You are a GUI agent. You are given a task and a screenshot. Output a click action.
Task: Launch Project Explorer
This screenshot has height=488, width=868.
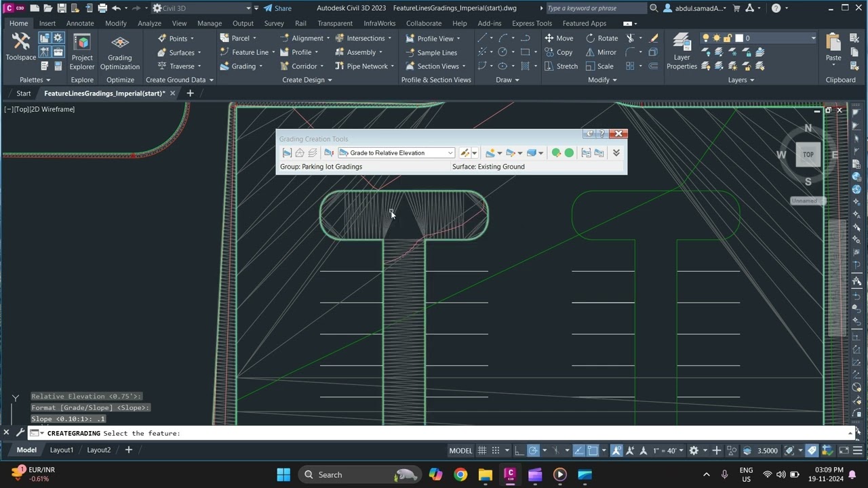[x=82, y=52]
